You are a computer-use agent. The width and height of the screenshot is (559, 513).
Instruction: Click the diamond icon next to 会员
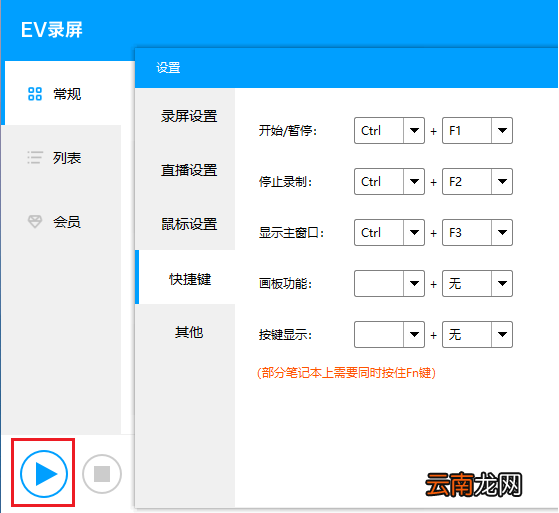pos(35,221)
